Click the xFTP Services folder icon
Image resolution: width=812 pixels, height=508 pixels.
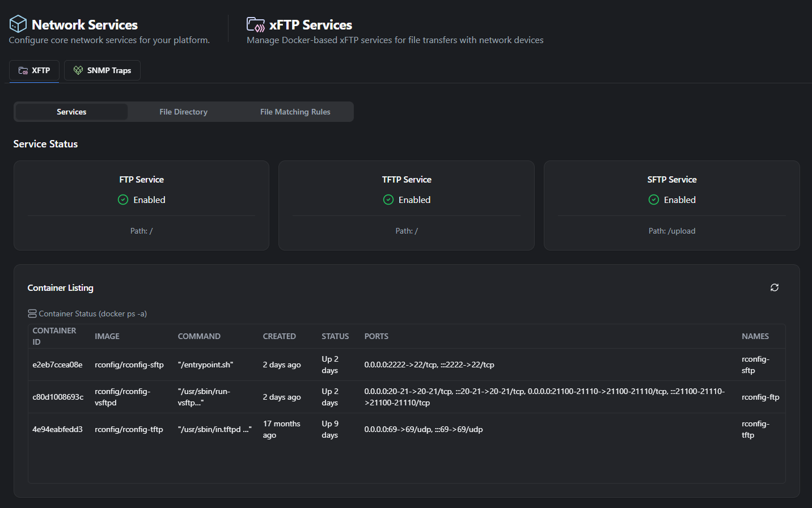(255, 24)
